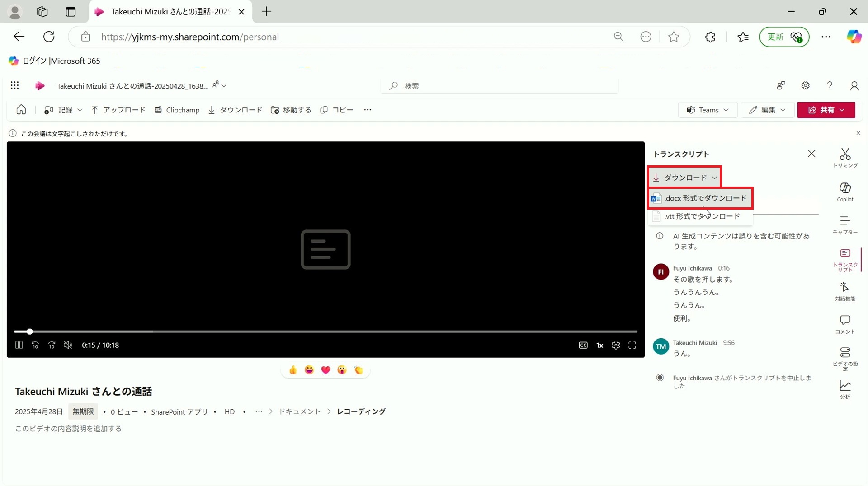Screen dimensions: 868x486
Task: Open the account profile icon
Action: coord(854,85)
